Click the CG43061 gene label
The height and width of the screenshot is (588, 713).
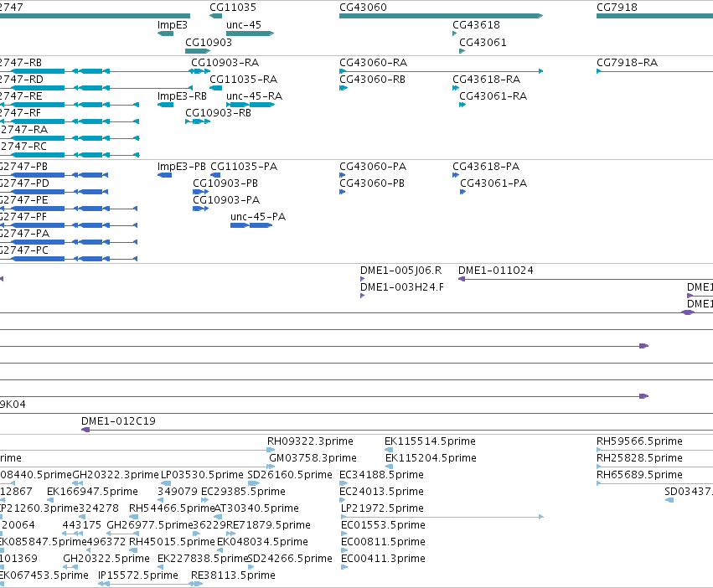point(483,42)
